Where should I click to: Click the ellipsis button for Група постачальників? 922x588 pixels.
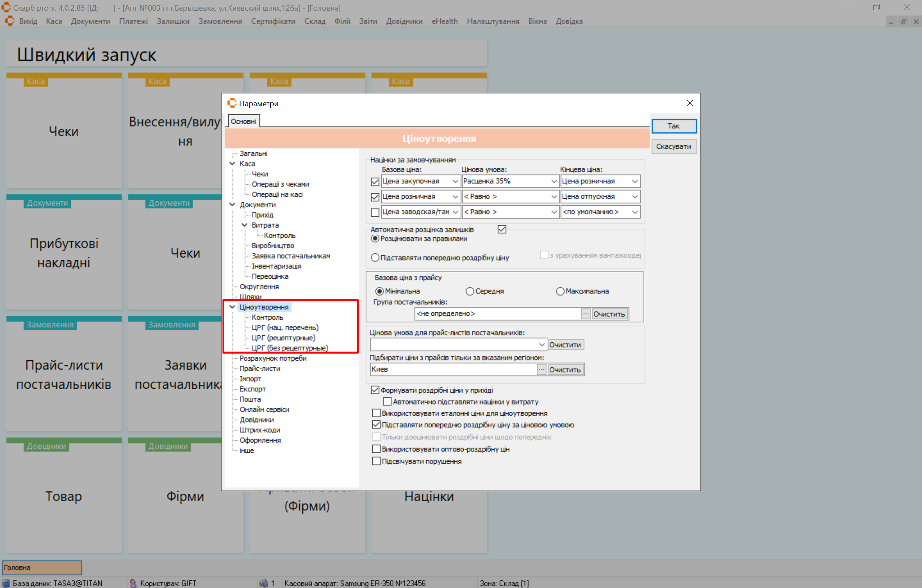pyautogui.click(x=585, y=314)
